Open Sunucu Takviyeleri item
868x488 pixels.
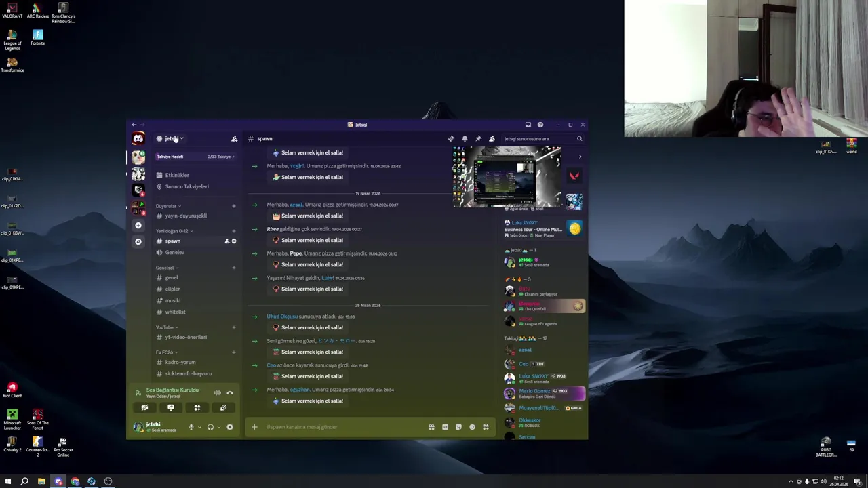click(x=196, y=186)
